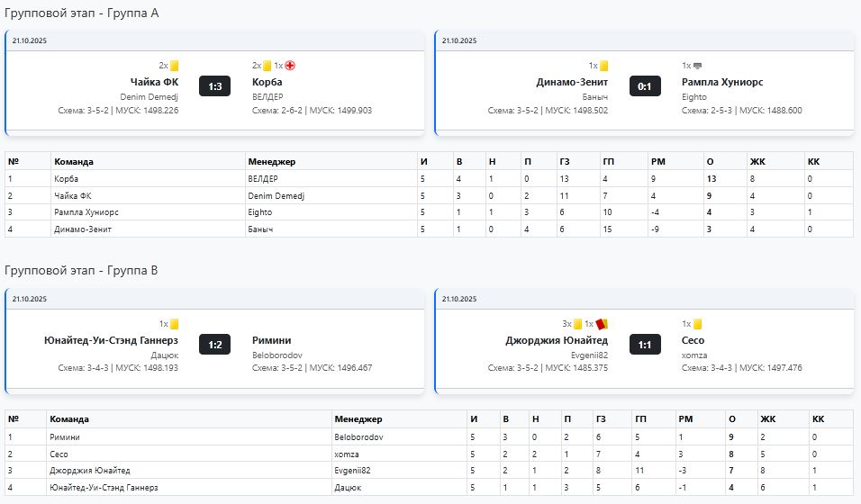The image size is (861, 504).
Task: Click manager Evgenii82 in the Group B table
Action: pos(352,470)
